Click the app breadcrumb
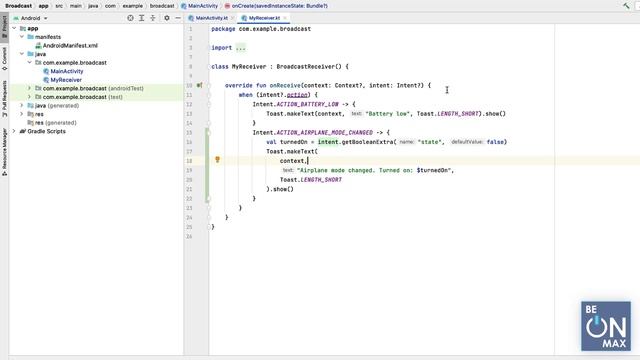640x360 pixels. pyautogui.click(x=43, y=6)
